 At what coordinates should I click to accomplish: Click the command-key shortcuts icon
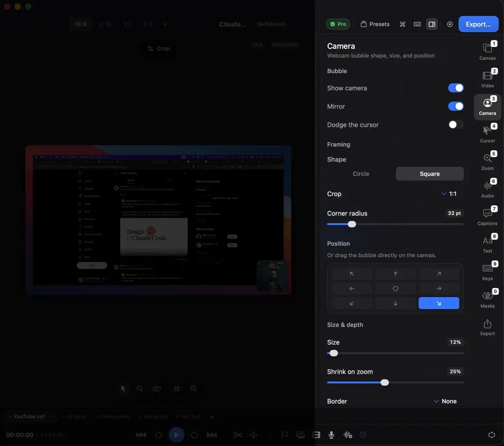[402, 24]
